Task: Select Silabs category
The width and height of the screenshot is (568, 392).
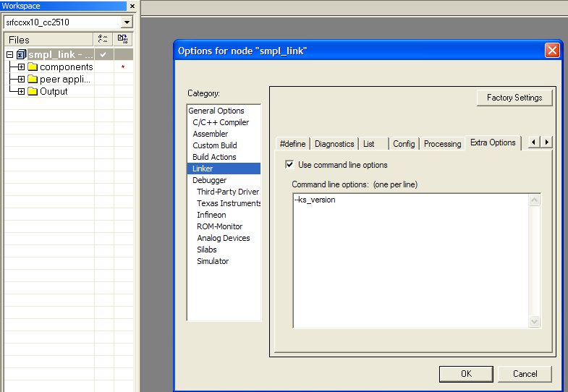Action: 224,250
